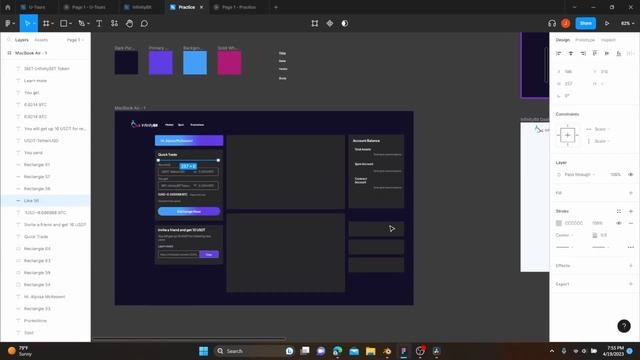
Task: Click align right icon
Action: (583, 53)
